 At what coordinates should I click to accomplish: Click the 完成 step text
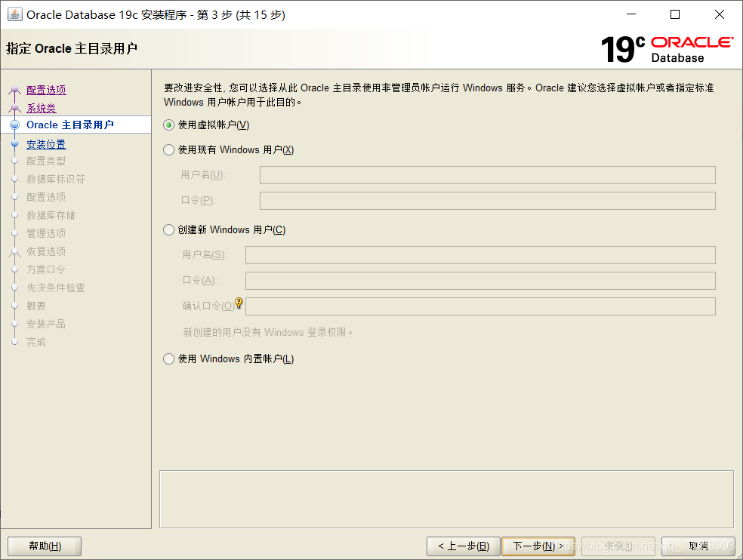point(36,342)
